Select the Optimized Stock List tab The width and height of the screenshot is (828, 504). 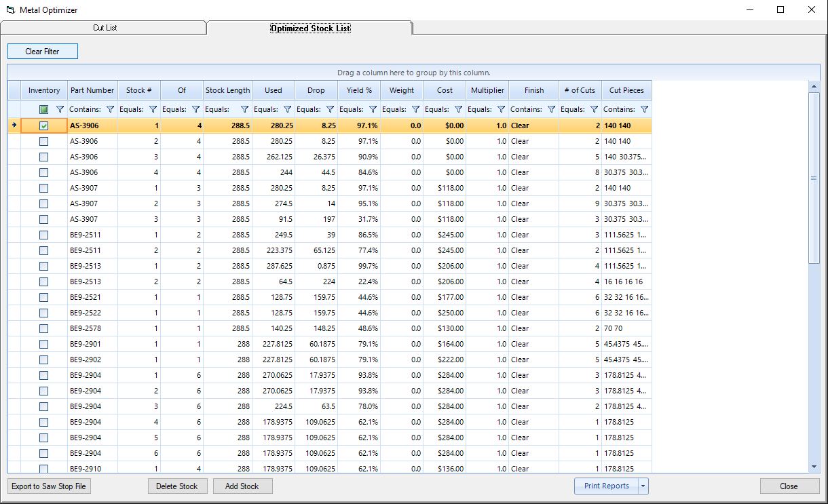tap(310, 28)
